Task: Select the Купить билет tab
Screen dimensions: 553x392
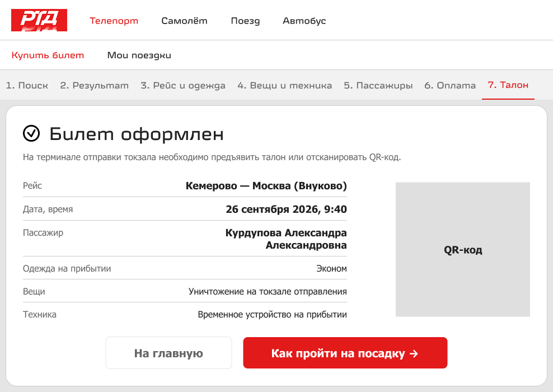Action: click(x=48, y=55)
